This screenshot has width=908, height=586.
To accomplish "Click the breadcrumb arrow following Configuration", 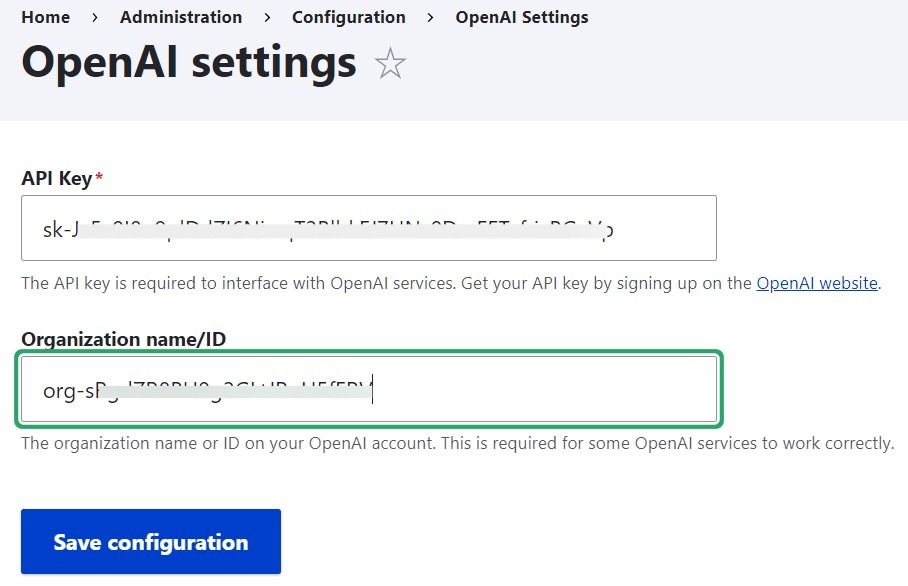I will (428, 17).
